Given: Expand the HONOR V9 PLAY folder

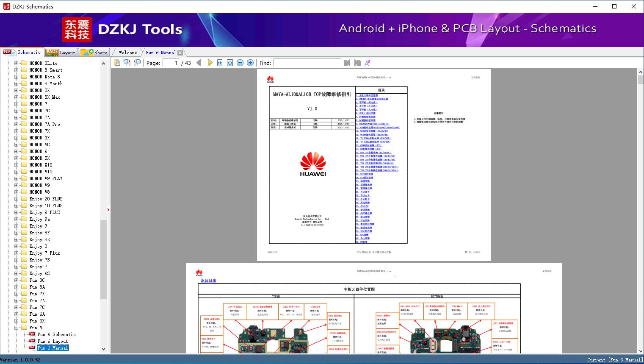Looking at the screenshot, I should [17, 178].
